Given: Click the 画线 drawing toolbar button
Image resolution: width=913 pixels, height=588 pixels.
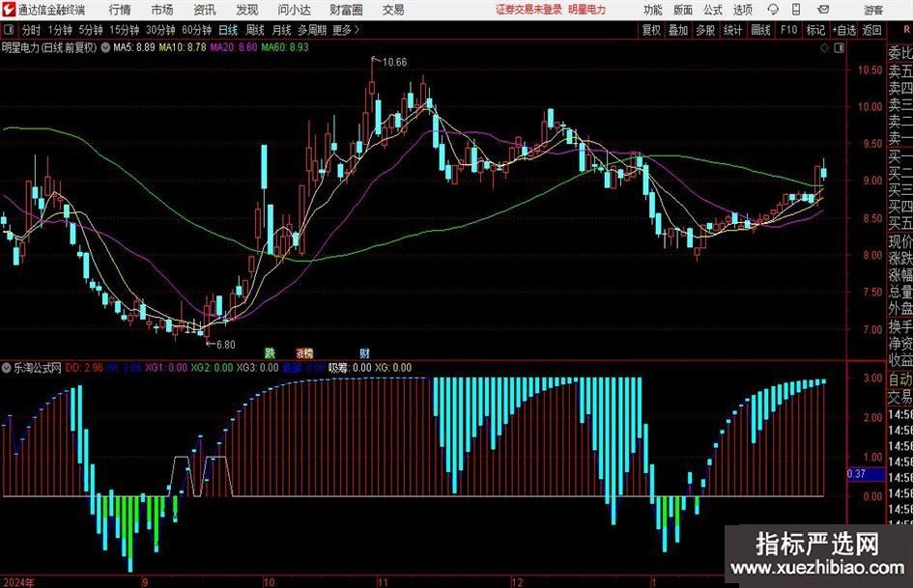Looking at the screenshot, I should tap(760, 30).
